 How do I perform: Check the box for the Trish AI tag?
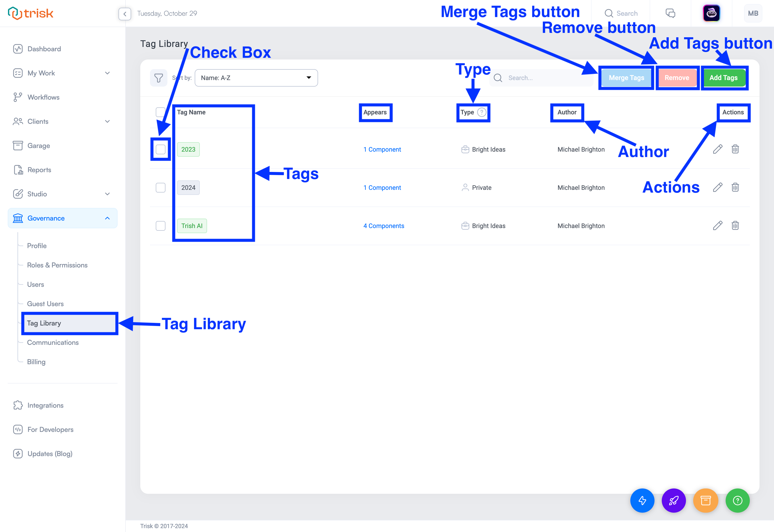pyautogui.click(x=160, y=226)
